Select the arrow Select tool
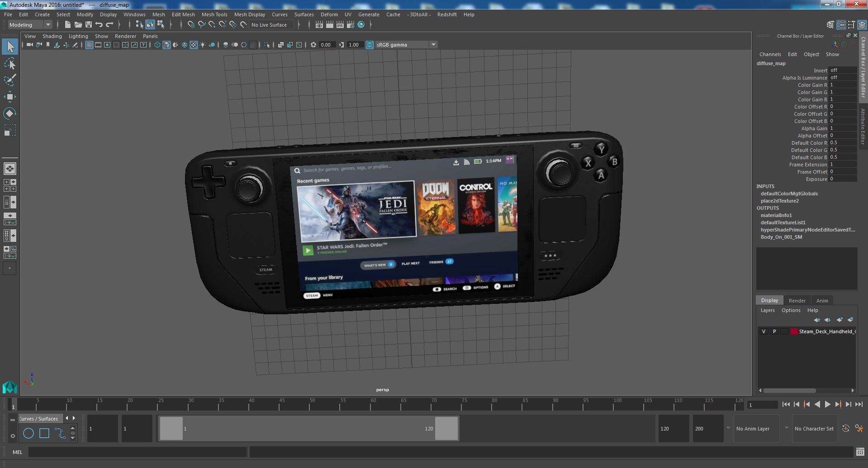Viewport: 868px width, 468px height. click(10, 47)
